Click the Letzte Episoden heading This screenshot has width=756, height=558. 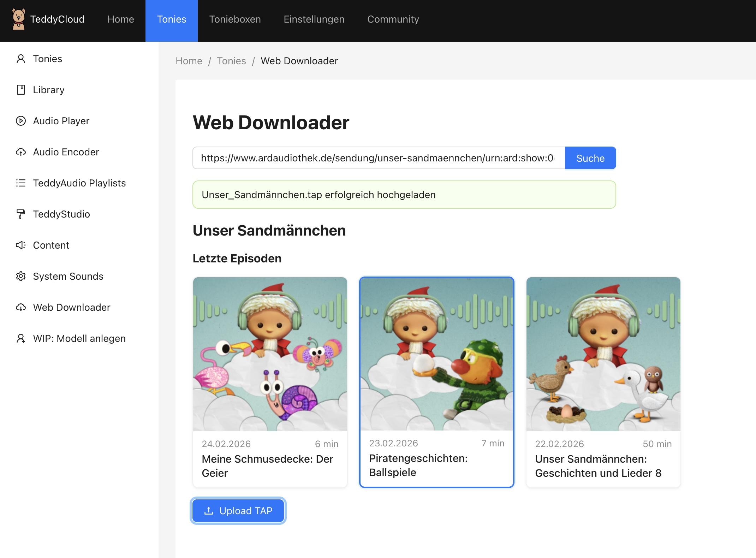click(237, 259)
